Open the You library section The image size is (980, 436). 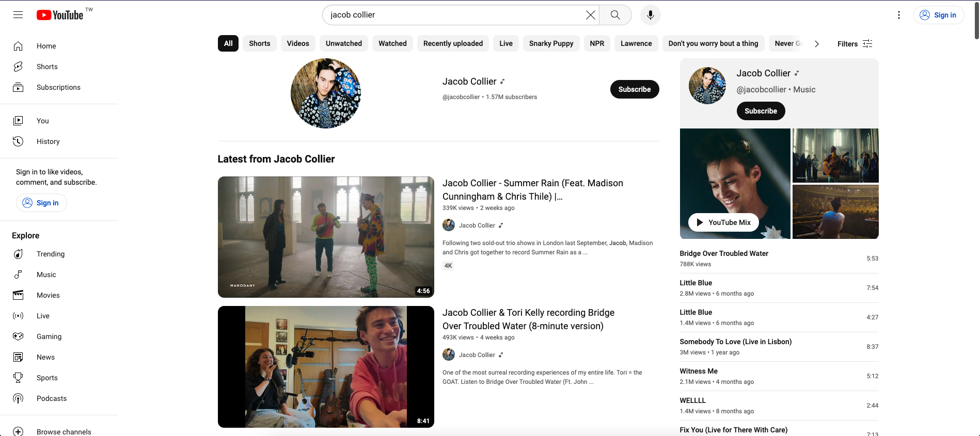point(59,121)
